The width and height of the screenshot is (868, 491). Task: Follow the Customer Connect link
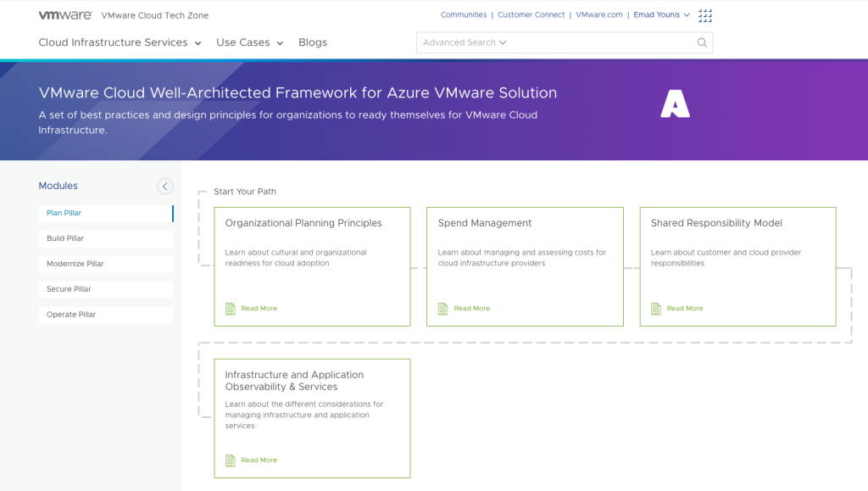tap(531, 15)
